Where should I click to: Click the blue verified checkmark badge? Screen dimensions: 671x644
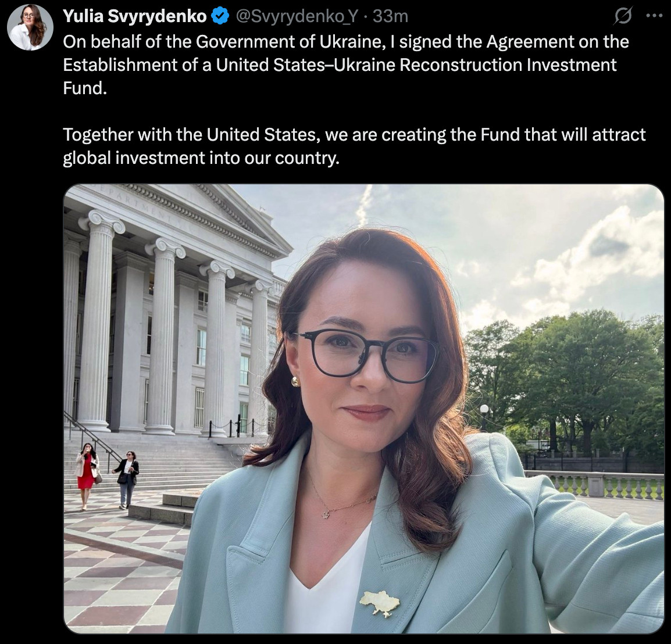[x=221, y=16]
